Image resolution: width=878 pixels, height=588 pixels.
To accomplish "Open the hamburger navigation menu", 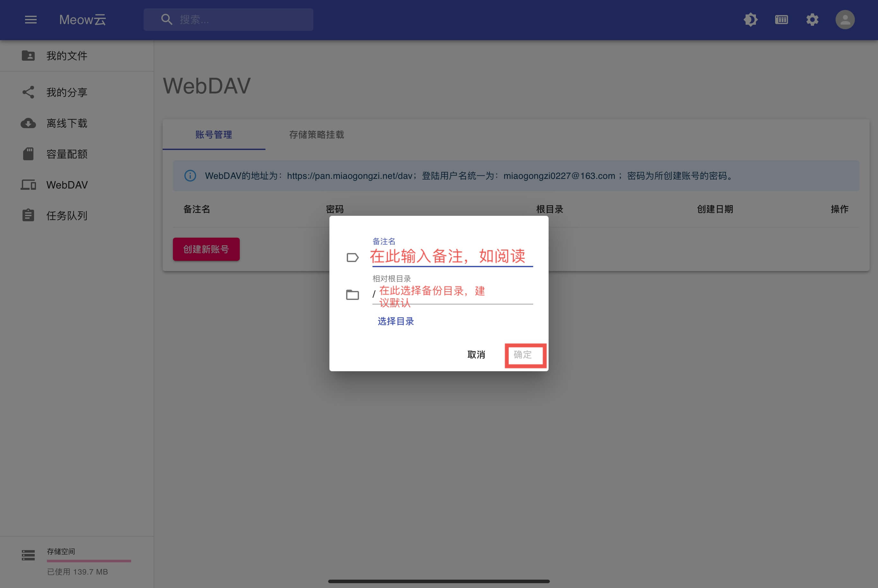I will click(x=31, y=20).
